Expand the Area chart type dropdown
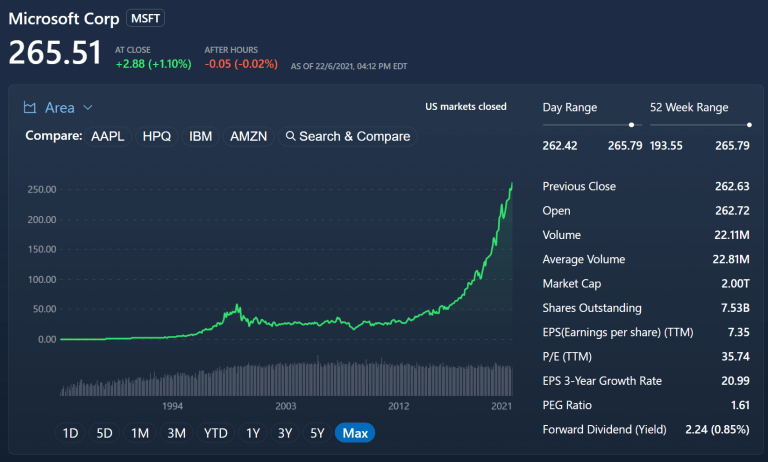768x462 pixels. 88,108
